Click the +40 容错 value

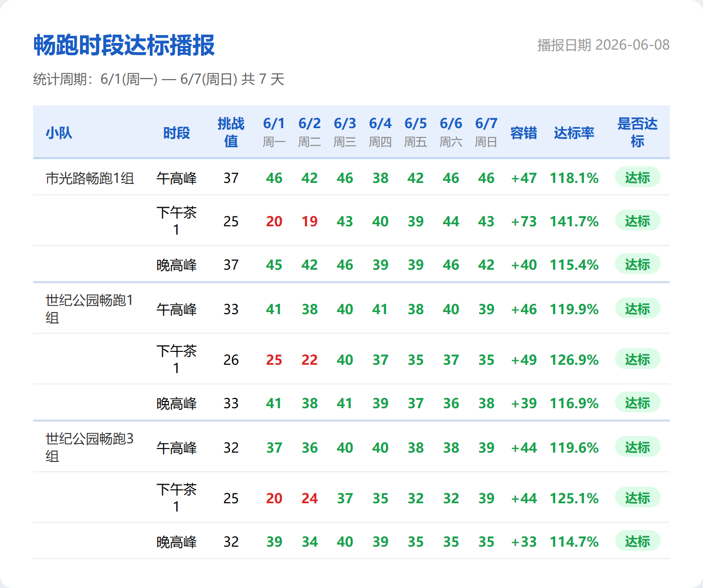(524, 265)
